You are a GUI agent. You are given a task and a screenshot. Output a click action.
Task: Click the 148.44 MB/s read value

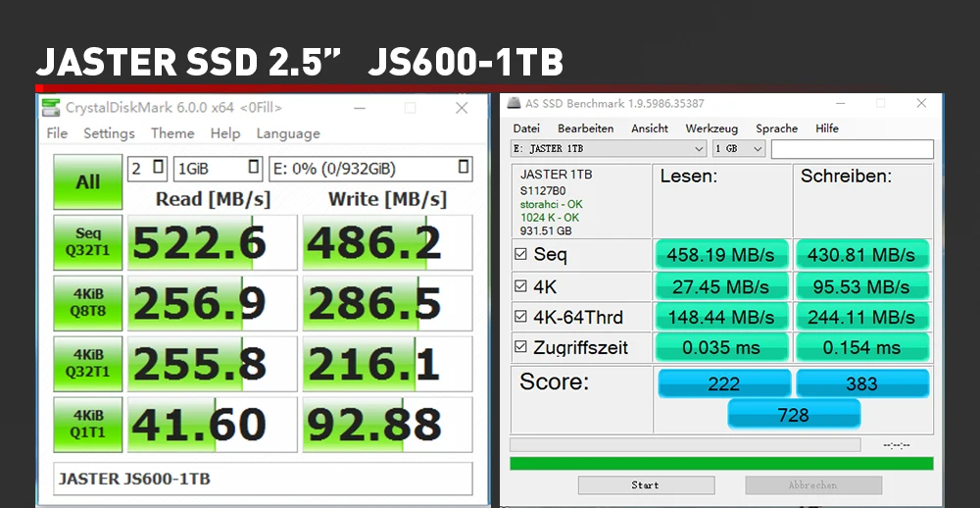(722, 317)
